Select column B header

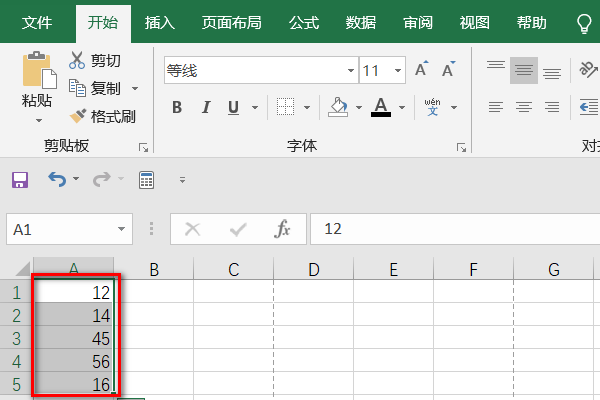click(x=154, y=269)
